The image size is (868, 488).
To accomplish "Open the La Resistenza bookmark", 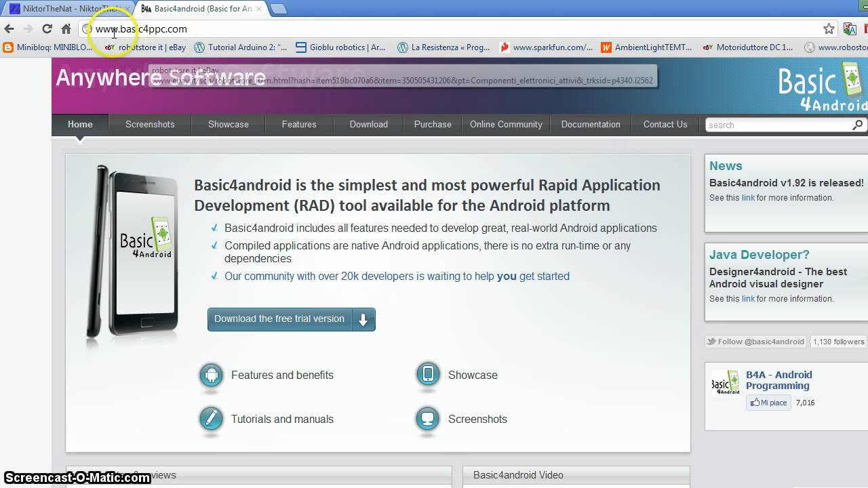I will [443, 47].
